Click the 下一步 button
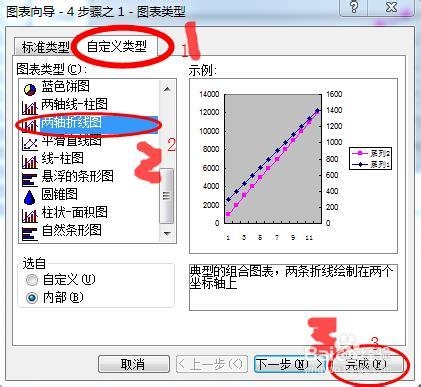Screen dimensions: 421x387 coord(289,364)
